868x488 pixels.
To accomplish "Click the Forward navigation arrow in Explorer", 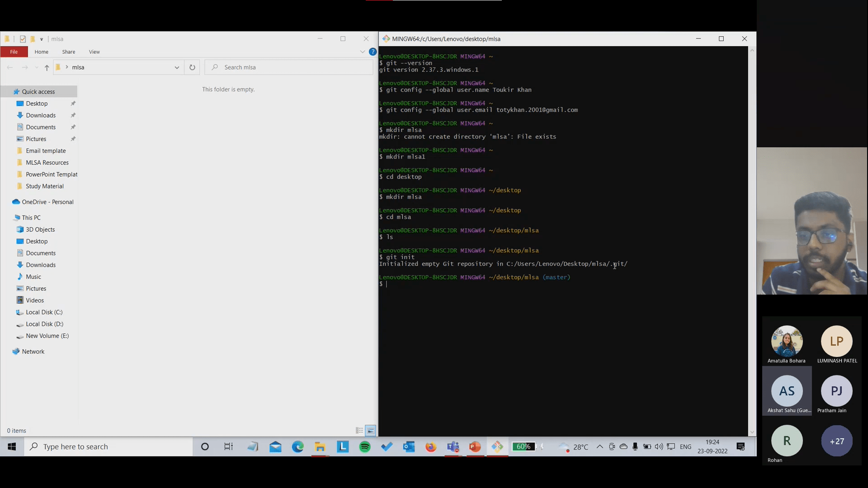I will point(25,67).
